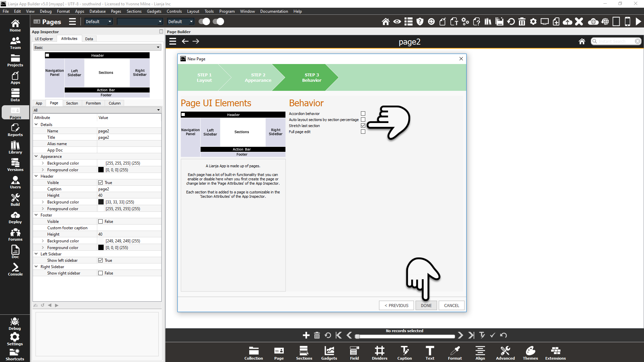Expand Header Background color attribute

pos(43,202)
